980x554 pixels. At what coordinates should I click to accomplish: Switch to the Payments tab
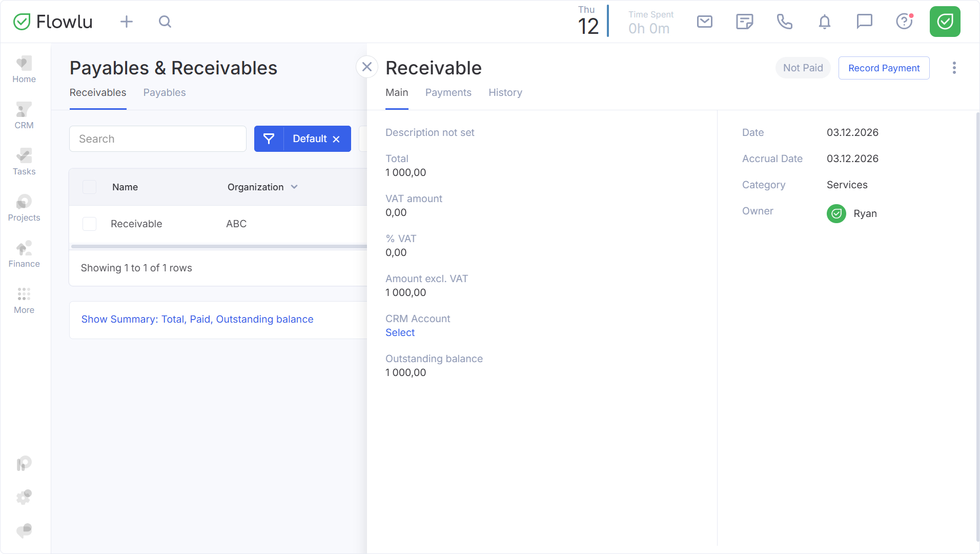click(448, 93)
